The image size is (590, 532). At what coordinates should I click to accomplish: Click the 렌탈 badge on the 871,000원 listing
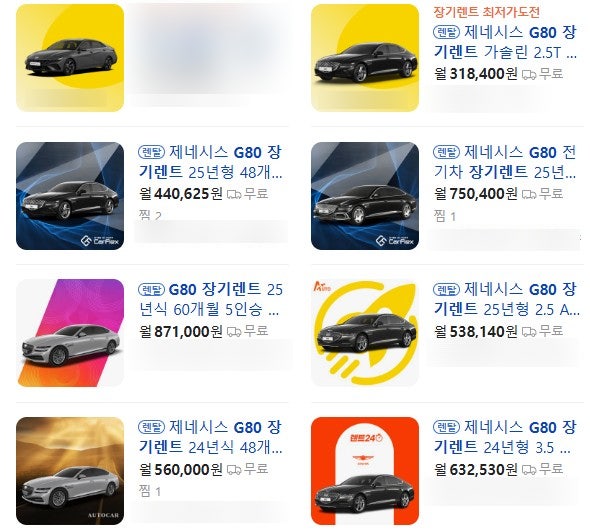coord(152,289)
